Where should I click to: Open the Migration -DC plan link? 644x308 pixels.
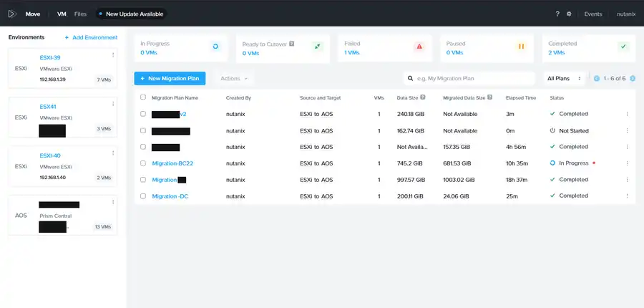(170, 196)
